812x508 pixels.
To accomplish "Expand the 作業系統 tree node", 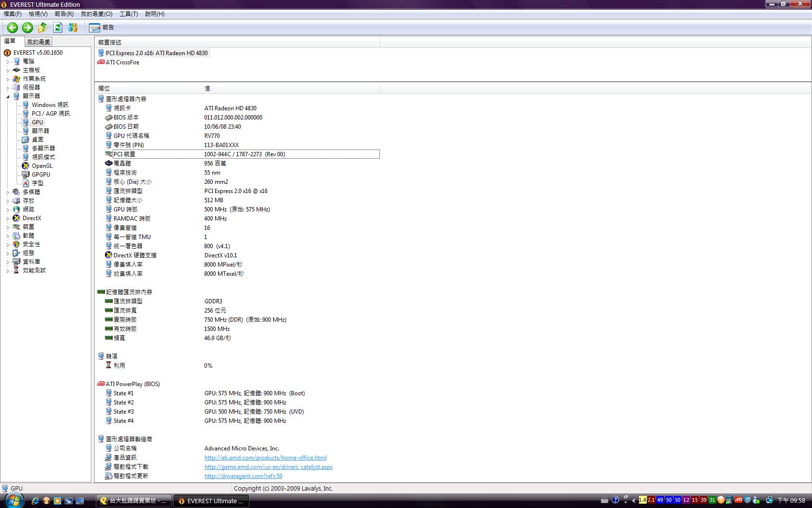I will [x=8, y=79].
